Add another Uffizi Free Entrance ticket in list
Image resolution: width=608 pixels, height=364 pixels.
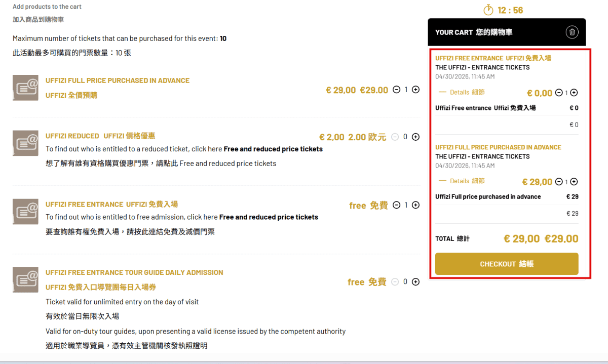click(416, 205)
